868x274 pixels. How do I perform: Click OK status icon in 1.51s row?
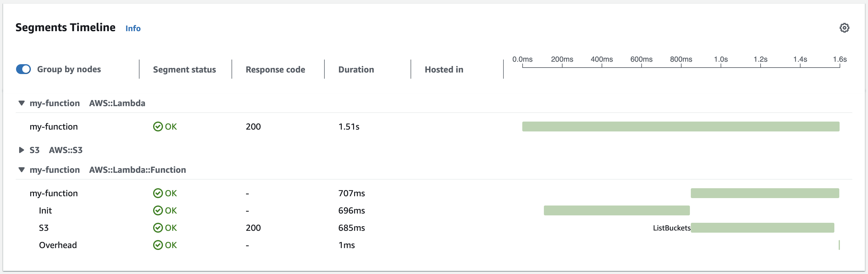click(x=158, y=127)
